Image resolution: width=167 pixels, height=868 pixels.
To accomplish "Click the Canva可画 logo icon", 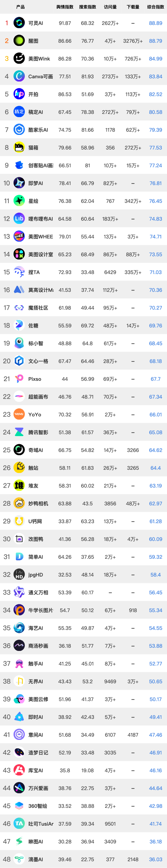I will point(19,76).
